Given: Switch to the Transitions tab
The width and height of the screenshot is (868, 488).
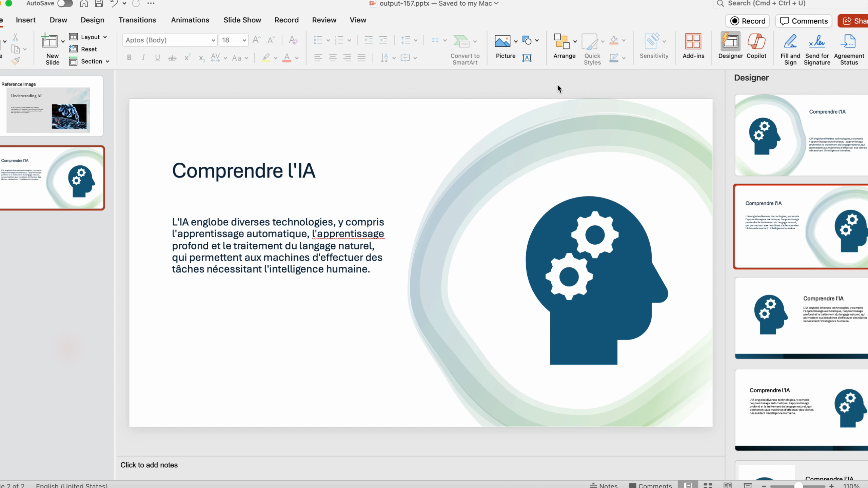Looking at the screenshot, I should (137, 20).
